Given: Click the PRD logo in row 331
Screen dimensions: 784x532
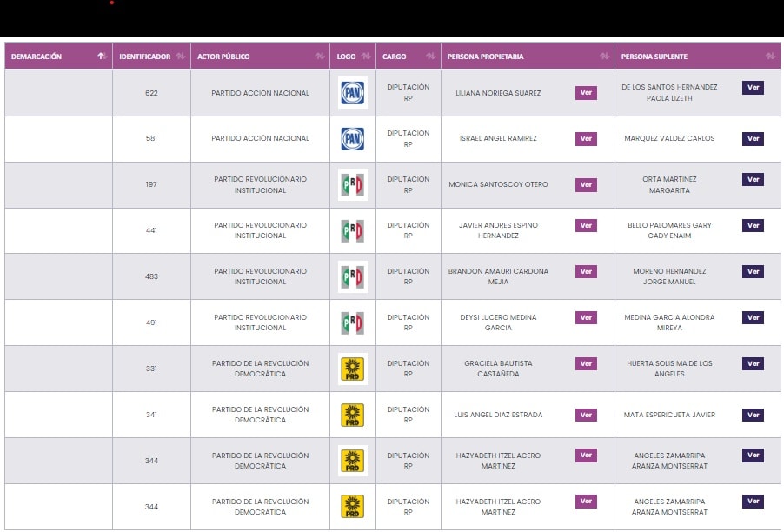Looking at the screenshot, I should pyautogui.click(x=352, y=369).
